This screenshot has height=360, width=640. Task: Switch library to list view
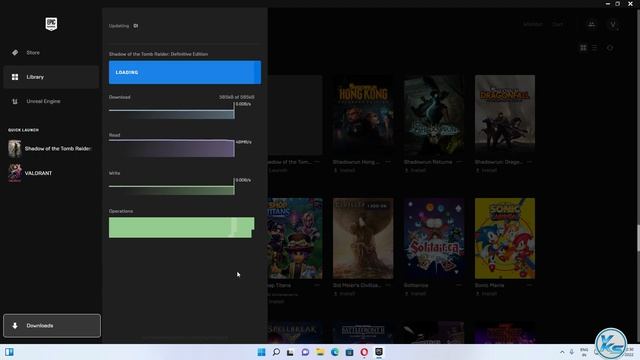[595, 48]
